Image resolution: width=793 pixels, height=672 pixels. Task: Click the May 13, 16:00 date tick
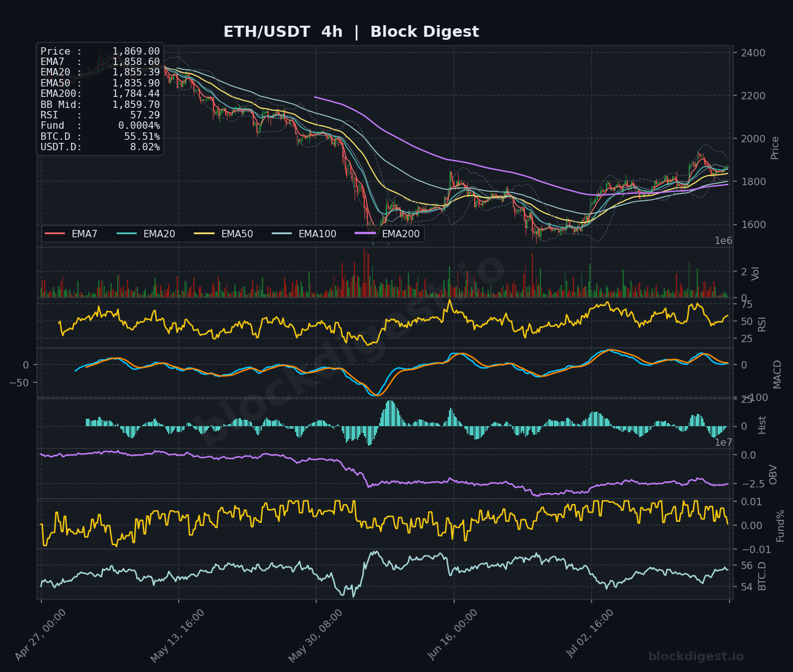pos(177,635)
